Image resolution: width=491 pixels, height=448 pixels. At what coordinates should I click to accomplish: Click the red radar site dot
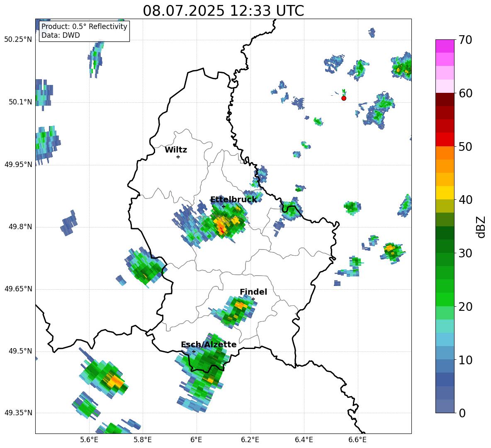coord(344,98)
